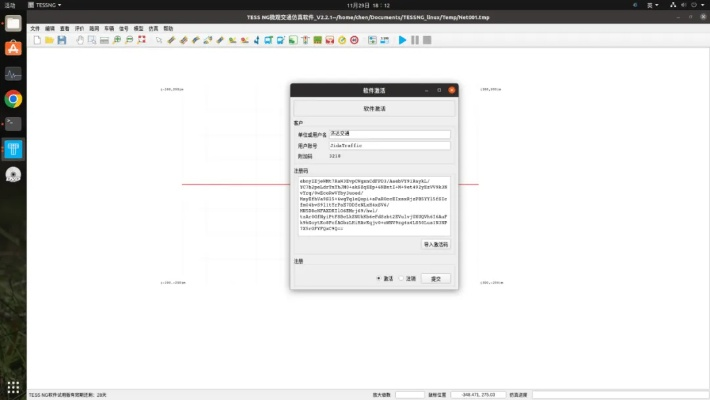Screen dimensions: 710x400
Task: Select the arrow pointer tool in toolbar
Action: [159, 40]
